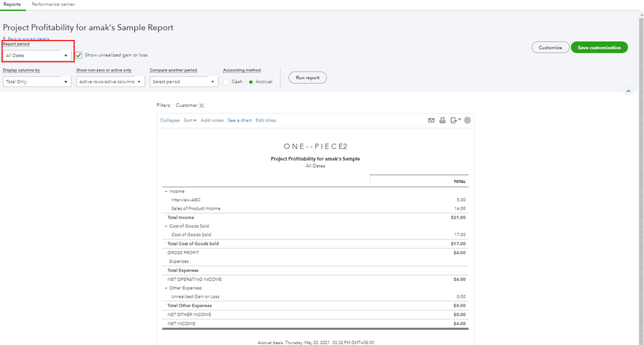Click the Save customization button
Screen dimensions: 644x345
(x=599, y=48)
